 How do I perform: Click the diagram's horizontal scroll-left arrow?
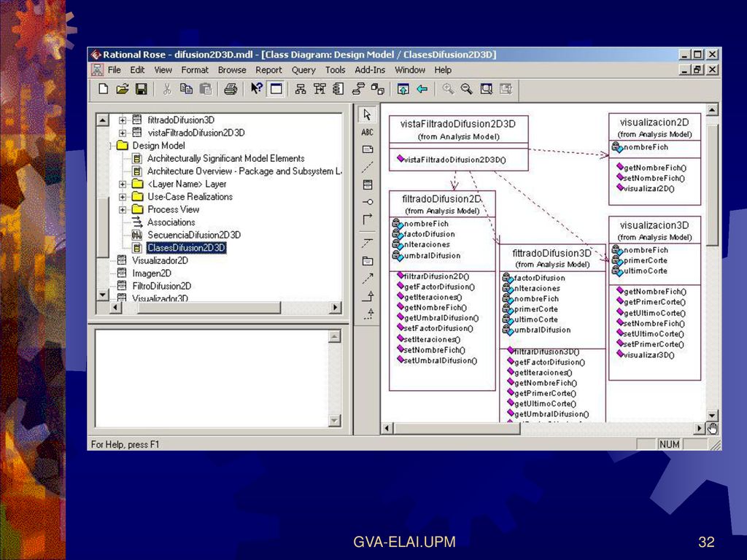tap(387, 428)
